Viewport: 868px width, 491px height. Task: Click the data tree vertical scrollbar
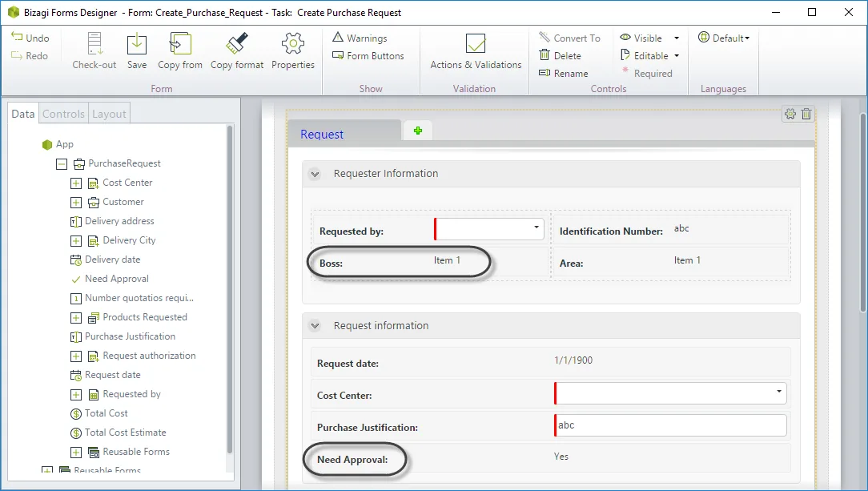tap(230, 289)
